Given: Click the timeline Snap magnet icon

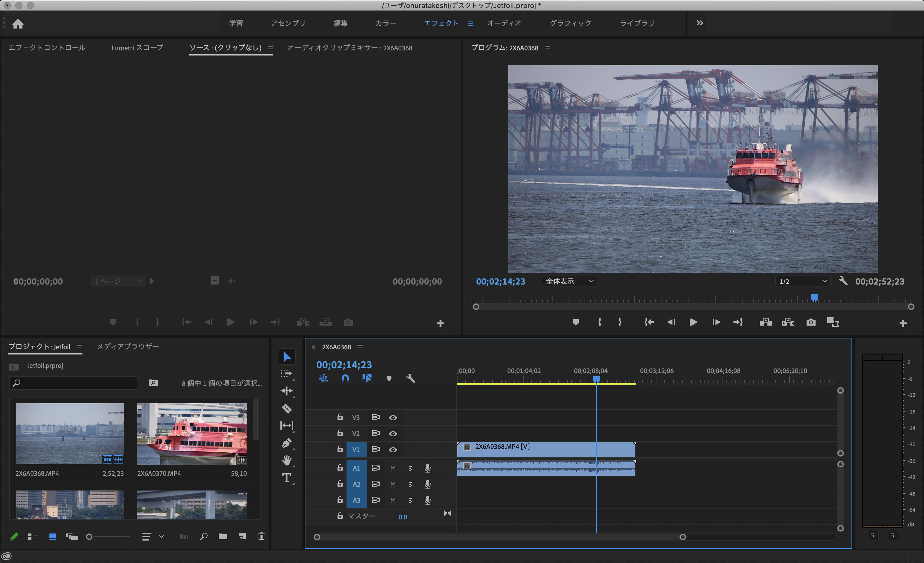Looking at the screenshot, I should pos(345,378).
